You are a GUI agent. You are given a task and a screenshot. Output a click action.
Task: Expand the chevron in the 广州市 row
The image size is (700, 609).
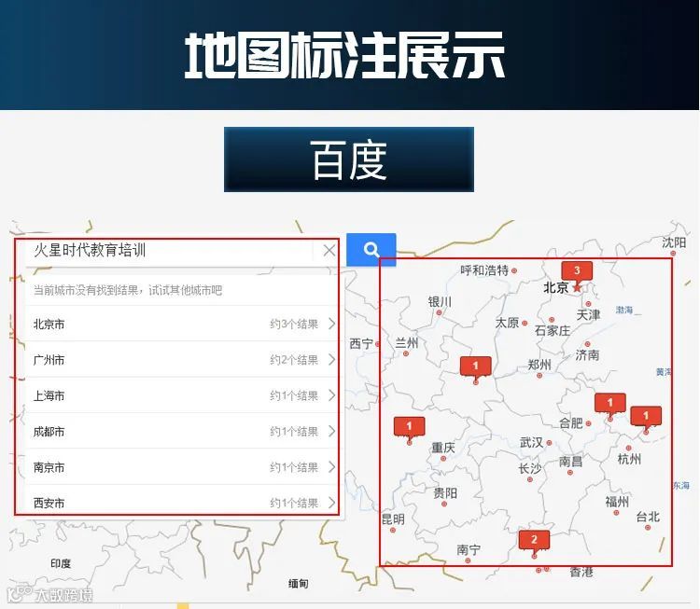331,360
